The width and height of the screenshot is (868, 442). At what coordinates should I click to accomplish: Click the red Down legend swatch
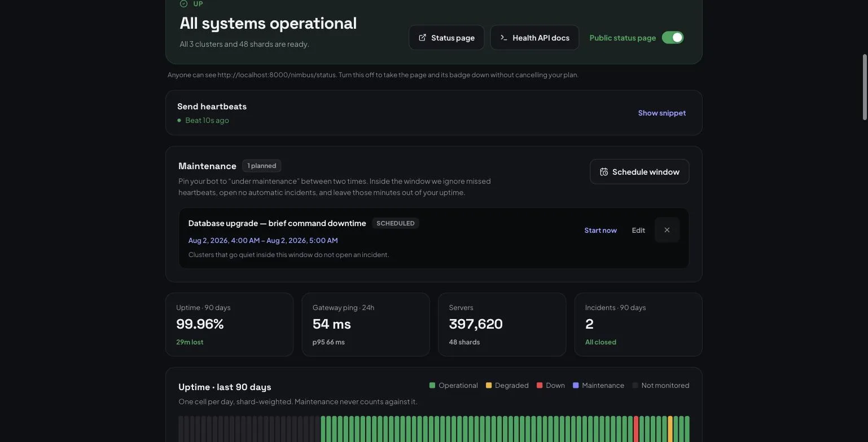[540, 386]
